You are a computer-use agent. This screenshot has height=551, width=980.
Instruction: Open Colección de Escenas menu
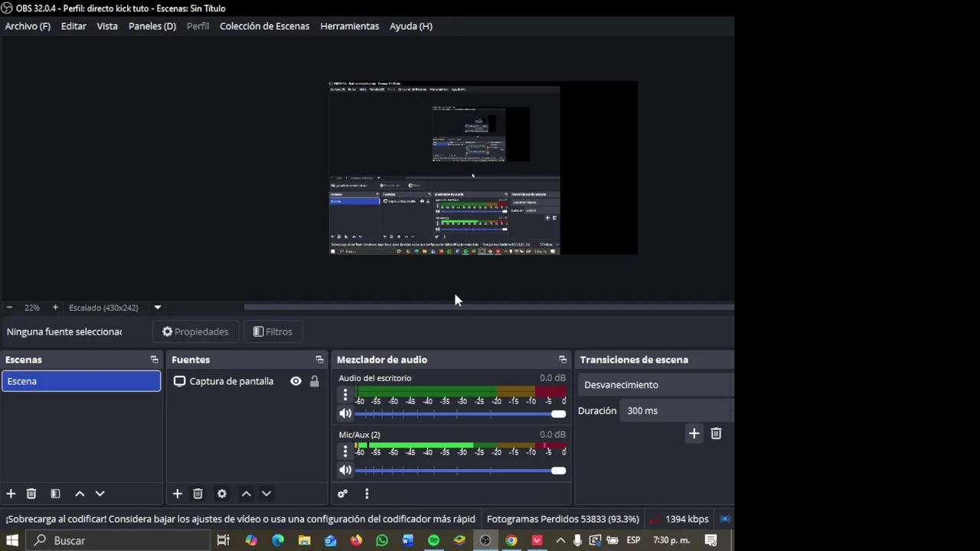coord(264,26)
